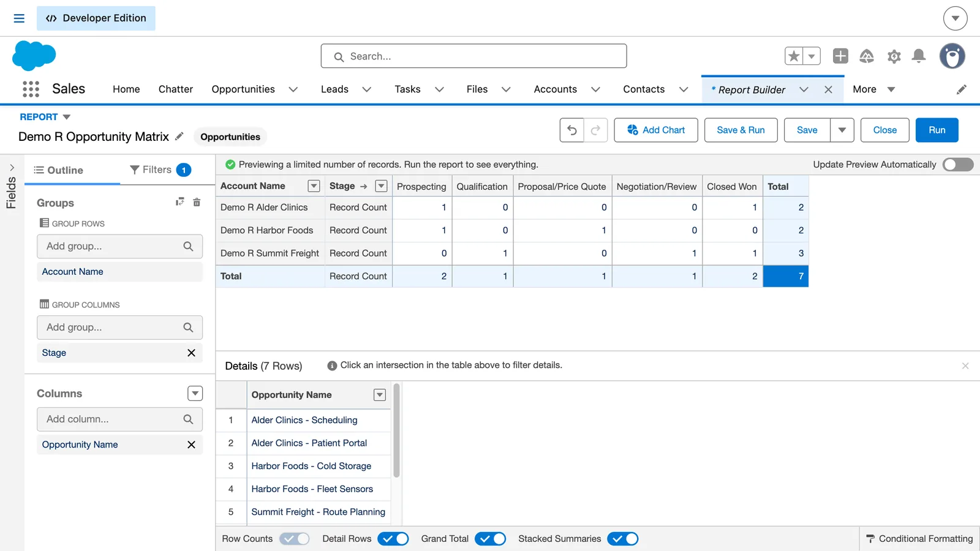Viewport: 980px width, 551px height.
Task: Switch to the Filters tab
Action: (x=160, y=170)
